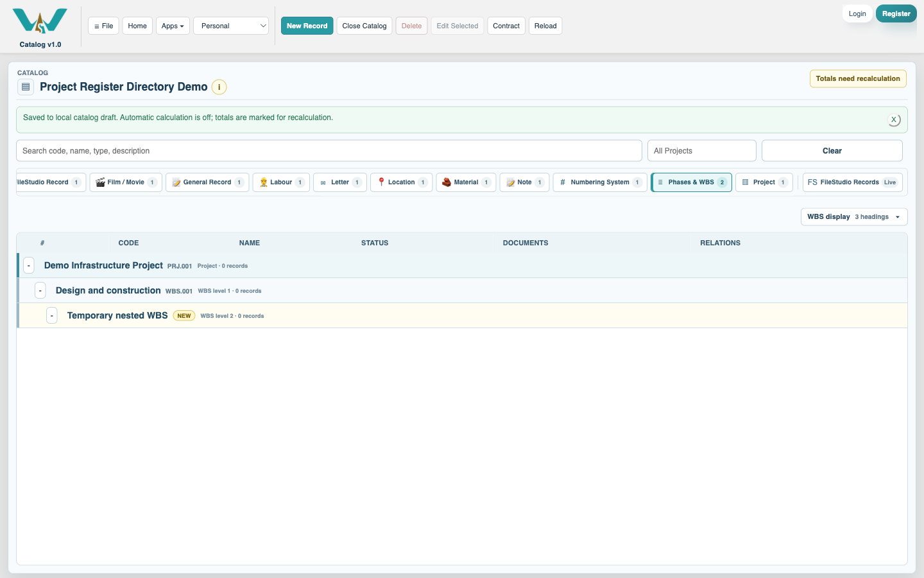The image size is (924, 578).
Task: Select the Letter tab
Action: [x=340, y=182]
